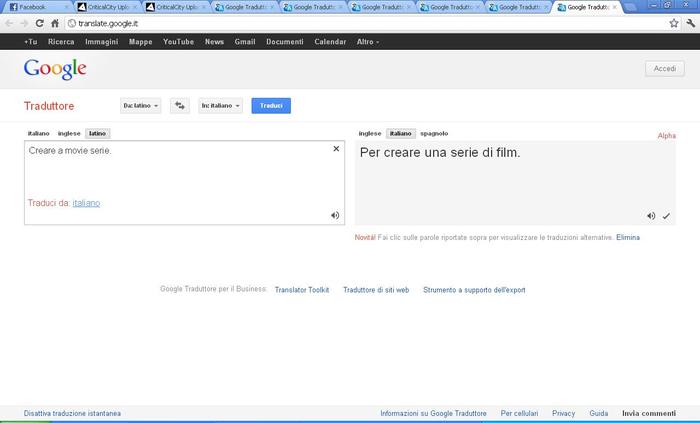Open Mappe in the Google bar
This screenshot has width=700, height=423.
141,41
